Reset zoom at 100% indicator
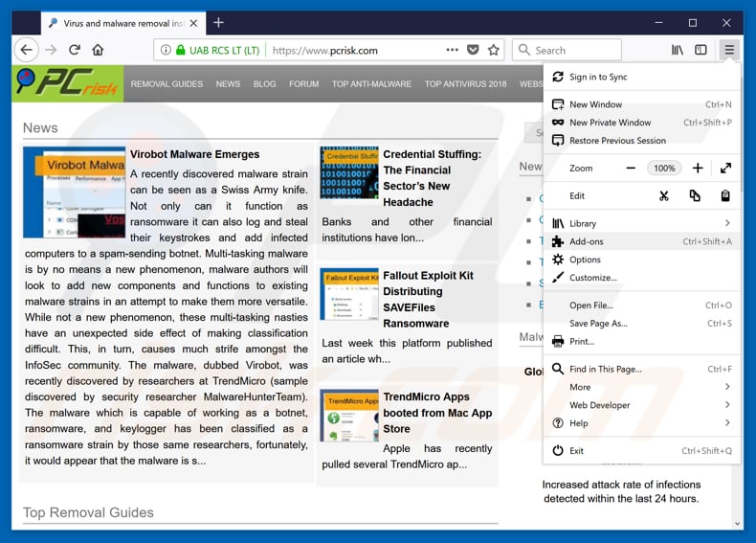Image resolution: width=756 pixels, height=543 pixels. (x=664, y=168)
